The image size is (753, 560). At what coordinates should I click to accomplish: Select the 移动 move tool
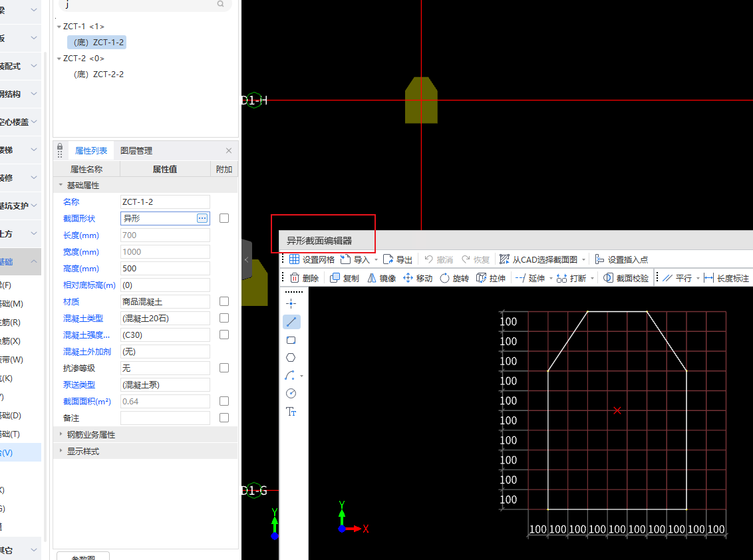418,278
